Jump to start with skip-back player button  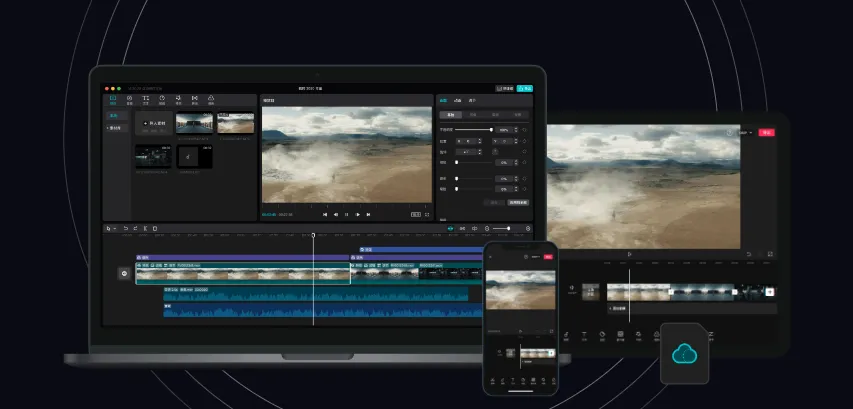point(325,214)
